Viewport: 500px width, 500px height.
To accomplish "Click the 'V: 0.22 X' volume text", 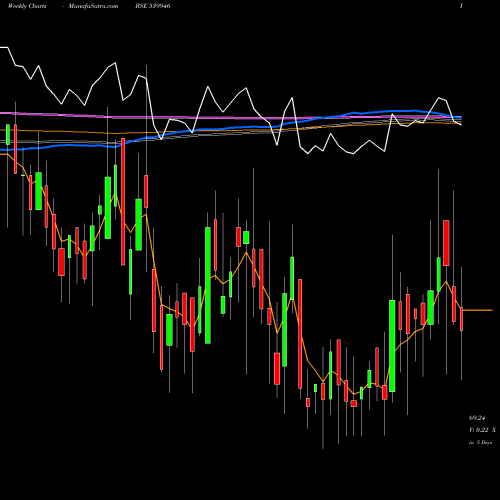I will [x=482, y=430].
